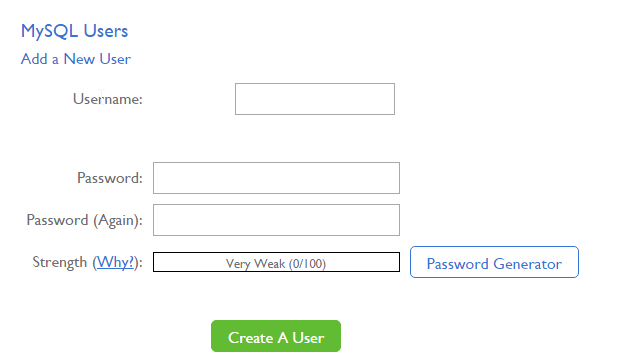Click the green Create A User button
This screenshot has width=640, height=363.
coord(276,336)
